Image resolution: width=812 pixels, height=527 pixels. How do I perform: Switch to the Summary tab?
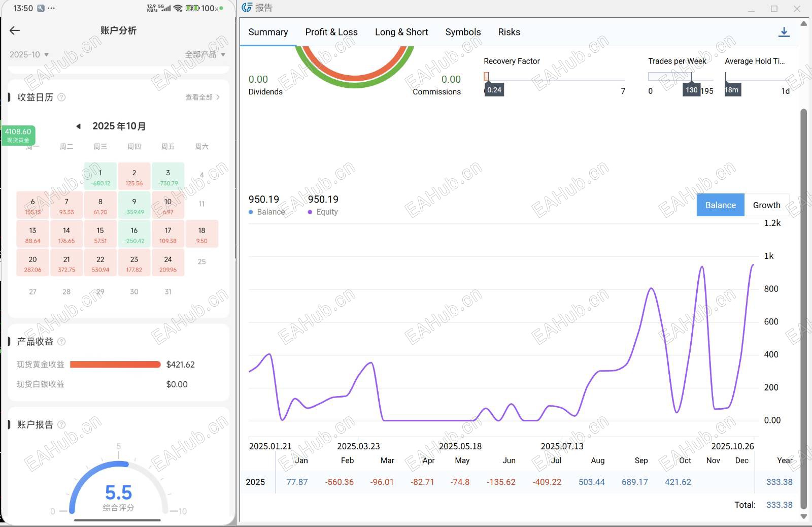coord(268,32)
